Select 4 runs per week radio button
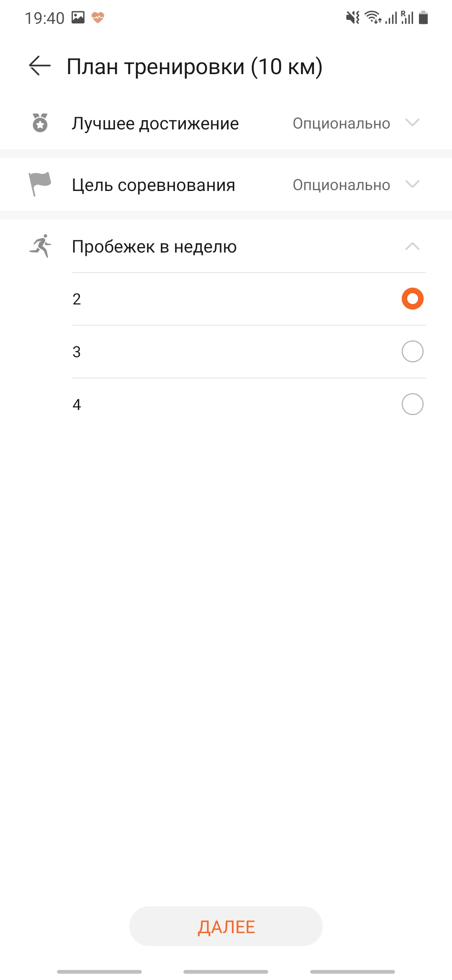Image resolution: width=452 pixels, height=980 pixels. (x=412, y=404)
